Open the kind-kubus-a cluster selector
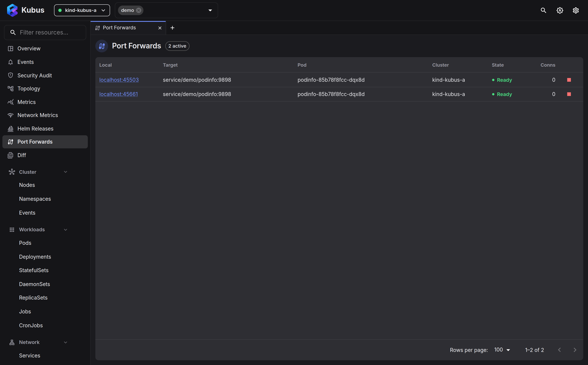Screen dimensions: 588x365 (x=82, y=10)
